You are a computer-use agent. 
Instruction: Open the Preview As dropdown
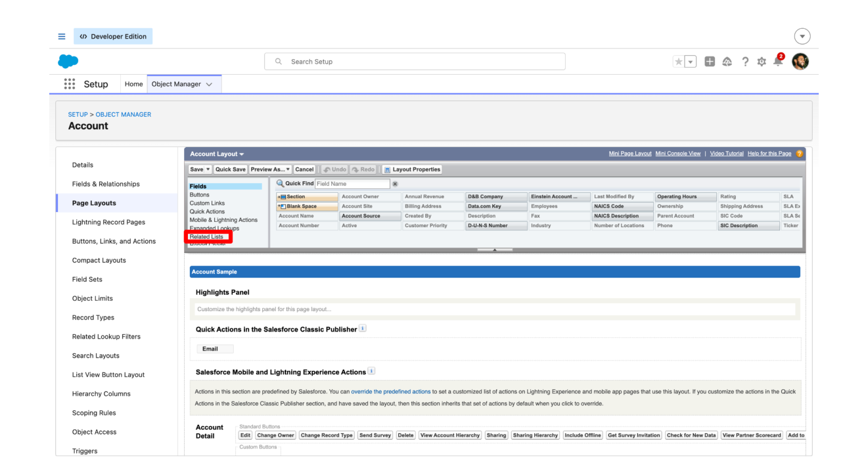[270, 169]
